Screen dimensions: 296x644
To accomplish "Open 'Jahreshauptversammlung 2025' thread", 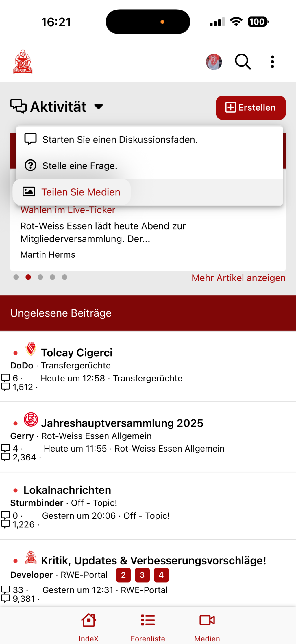I will click(122, 423).
